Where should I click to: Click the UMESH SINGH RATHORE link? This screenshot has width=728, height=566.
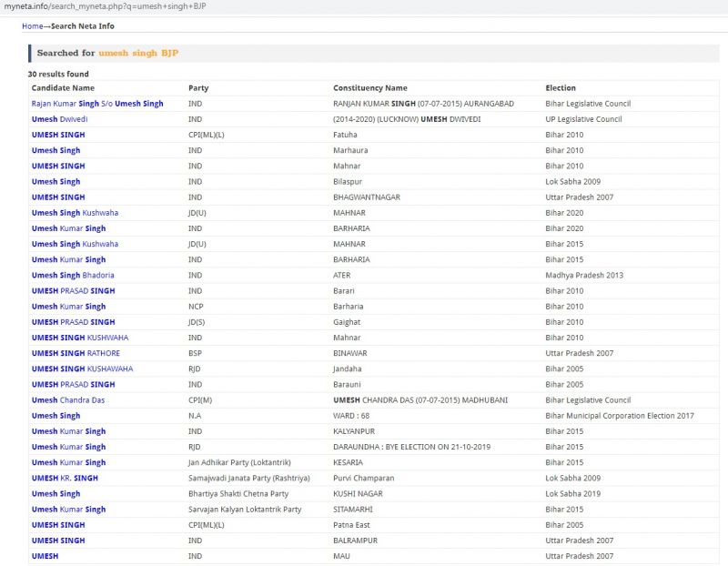tap(76, 353)
